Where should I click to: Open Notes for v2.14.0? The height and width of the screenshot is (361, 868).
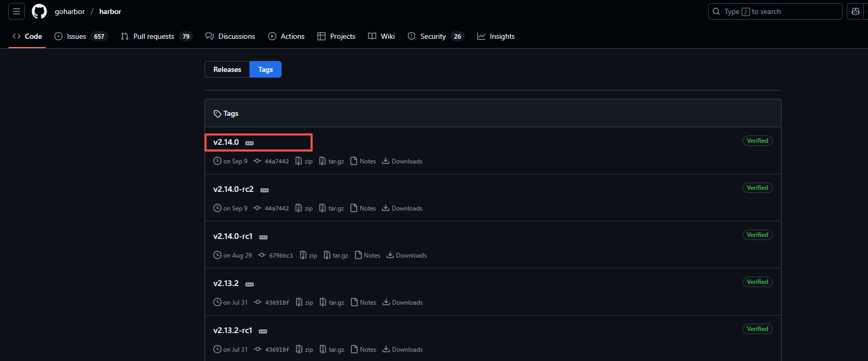pyautogui.click(x=363, y=161)
